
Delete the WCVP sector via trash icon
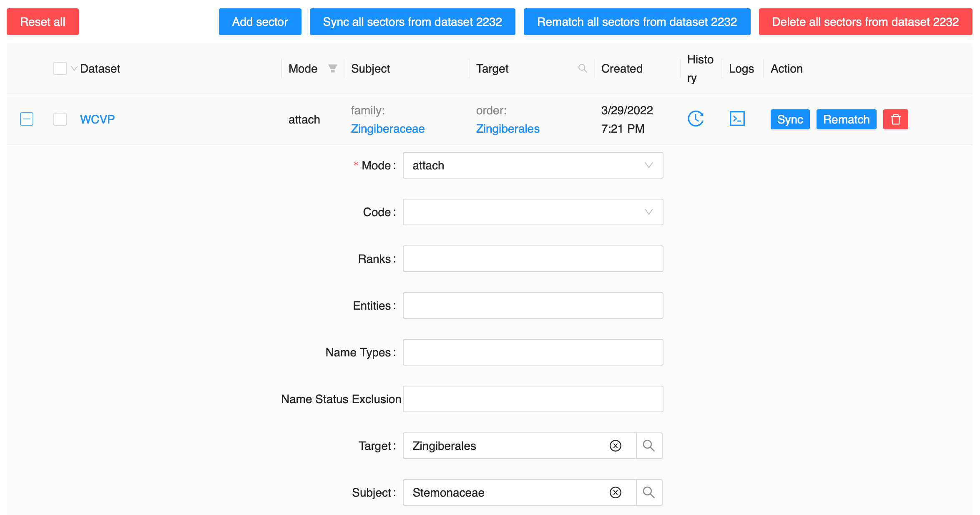pos(895,119)
